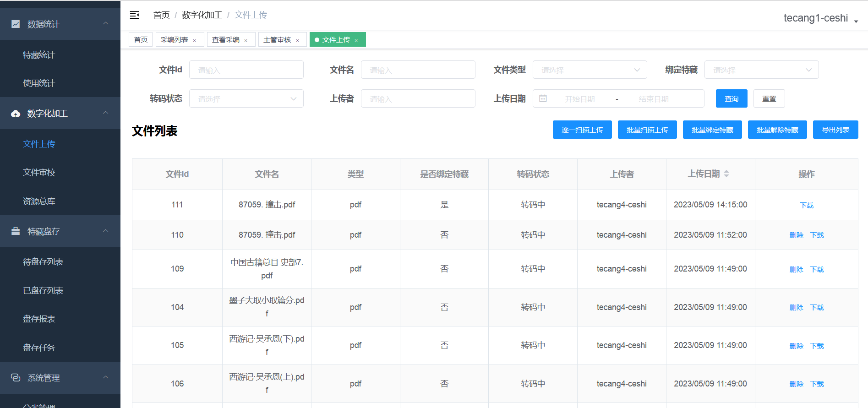Click the 数字化加工 cloud upload icon
Image resolution: width=868 pixels, height=408 pixels.
tap(16, 113)
